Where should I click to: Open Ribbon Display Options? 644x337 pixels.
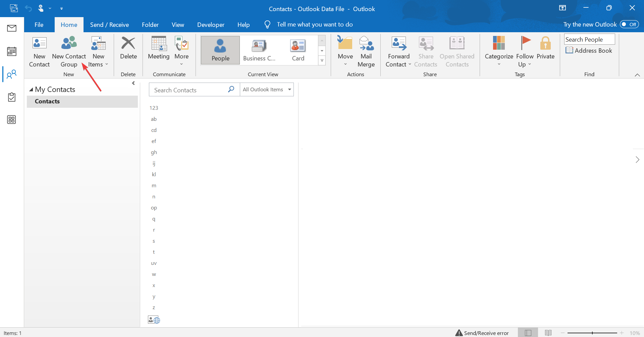(562, 8)
